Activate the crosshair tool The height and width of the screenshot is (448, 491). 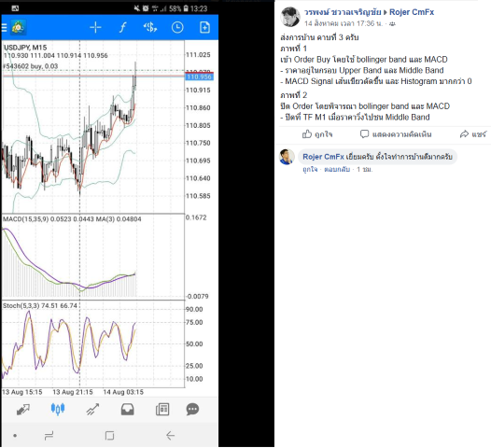click(95, 28)
